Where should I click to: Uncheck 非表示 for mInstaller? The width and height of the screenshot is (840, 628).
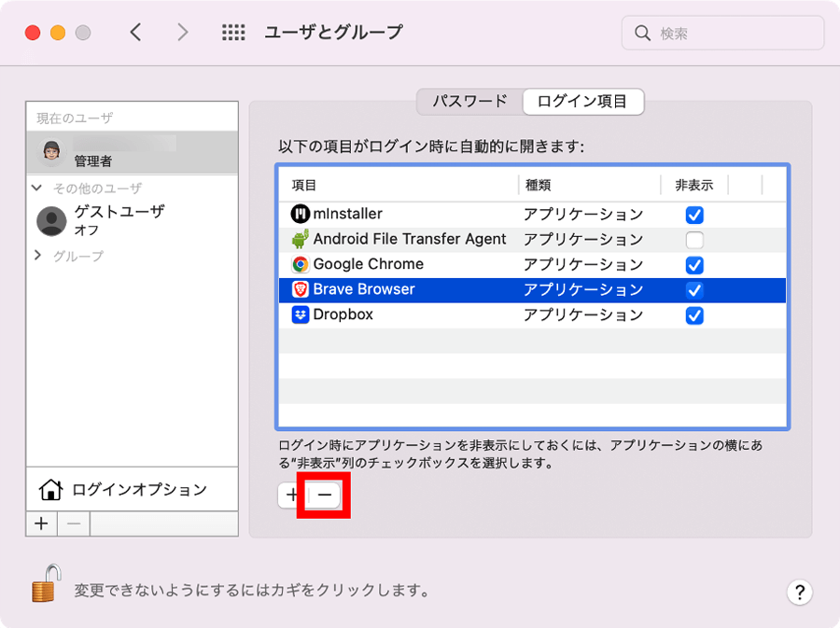pos(694,215)
